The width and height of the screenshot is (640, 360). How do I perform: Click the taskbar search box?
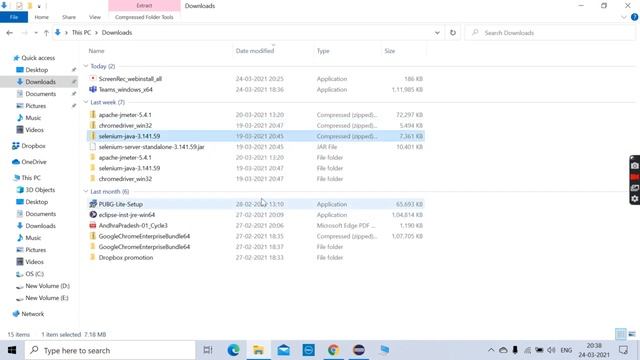click(x=110, y=350)
